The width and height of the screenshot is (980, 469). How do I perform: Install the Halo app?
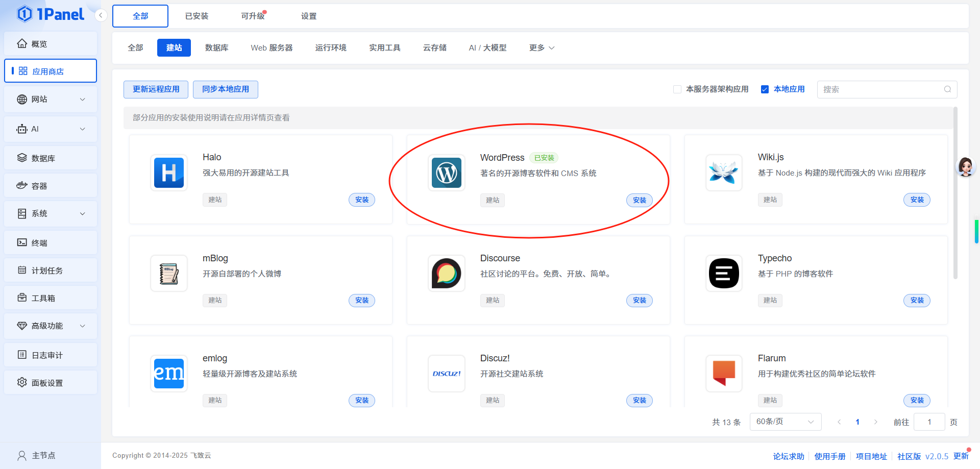click(x=362, y=200)
